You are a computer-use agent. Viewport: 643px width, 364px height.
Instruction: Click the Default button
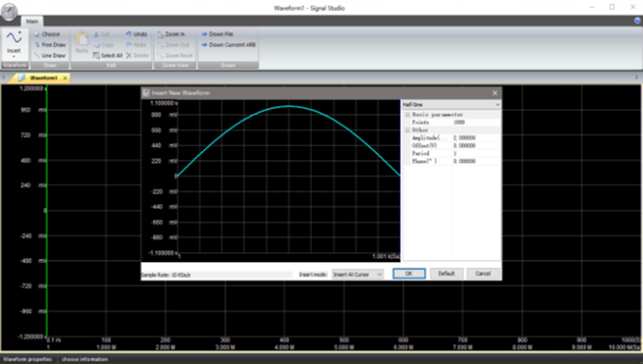446,273
